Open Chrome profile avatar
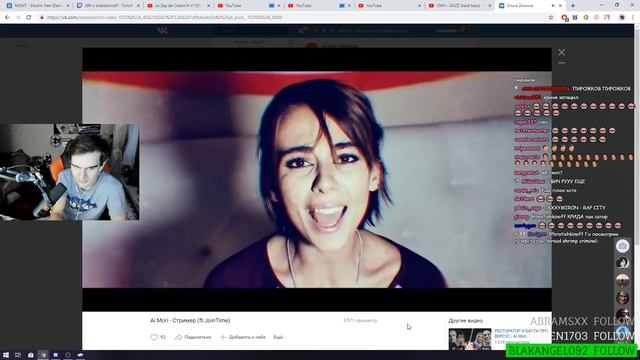Viewport: 640px width, 360px height. (622, 18)
